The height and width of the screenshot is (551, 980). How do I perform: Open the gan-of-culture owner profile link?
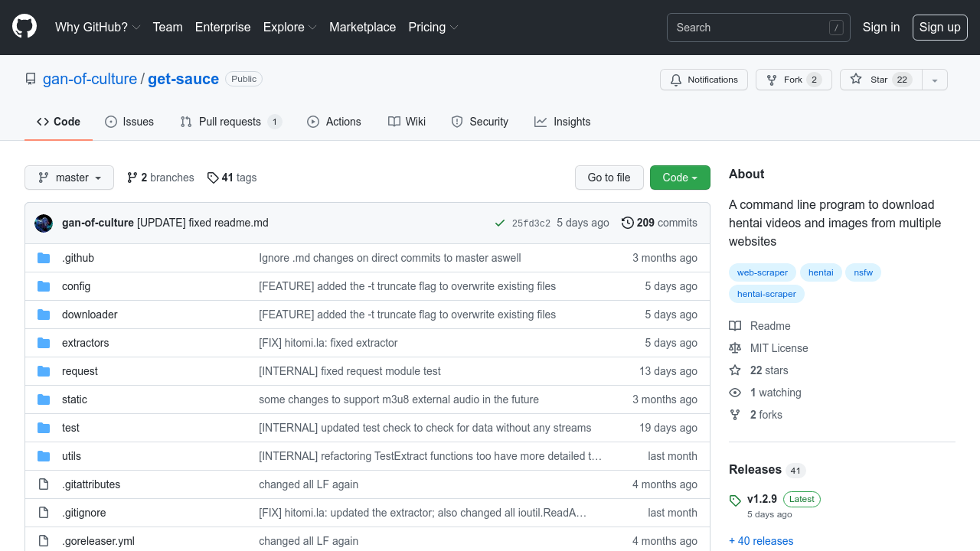(x=90, y=79)
